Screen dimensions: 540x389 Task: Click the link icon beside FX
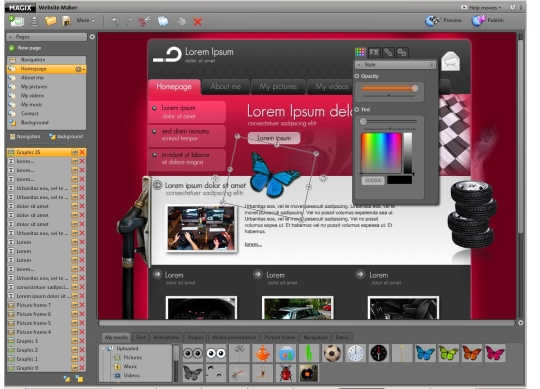388,52
